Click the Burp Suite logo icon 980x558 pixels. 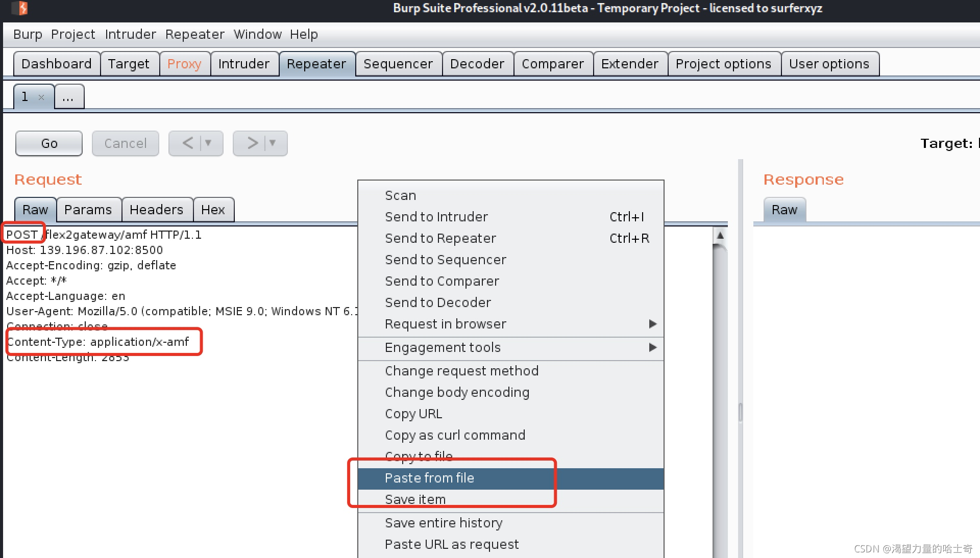pos(20,8)
